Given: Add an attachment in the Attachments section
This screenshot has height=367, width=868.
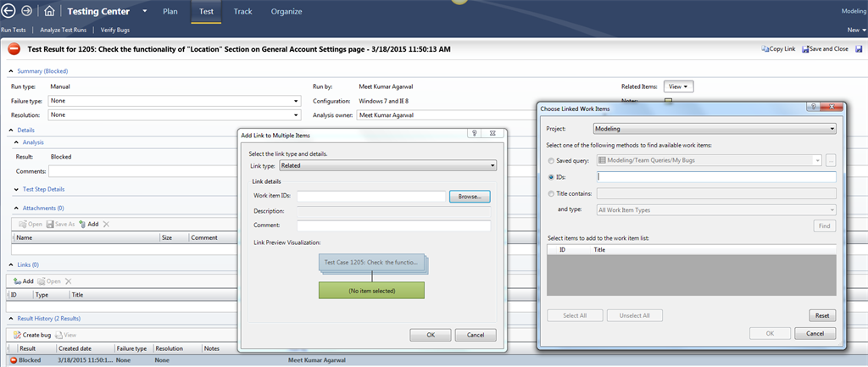Looking at the screenshot, I should 88,224.
